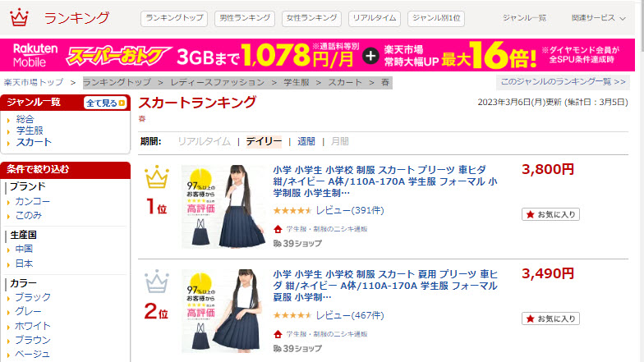Open the 女性ランキング tab
Image resolution: width=644 pixels, height=362 pixels.
pos(311,18)
